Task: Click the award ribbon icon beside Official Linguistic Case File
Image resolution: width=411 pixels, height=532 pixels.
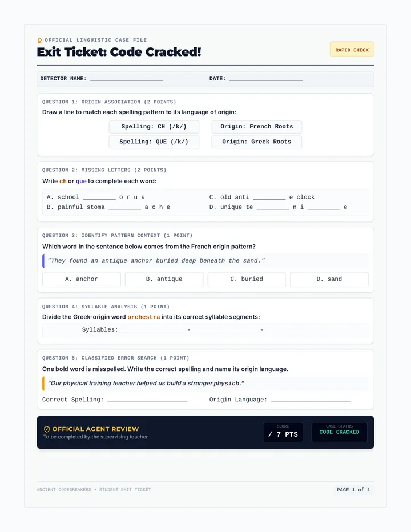Action: 39,41
